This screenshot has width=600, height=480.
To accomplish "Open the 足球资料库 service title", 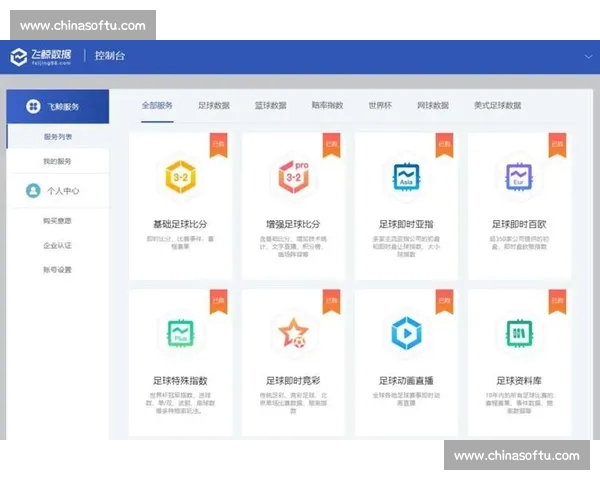I will (519, 381).
